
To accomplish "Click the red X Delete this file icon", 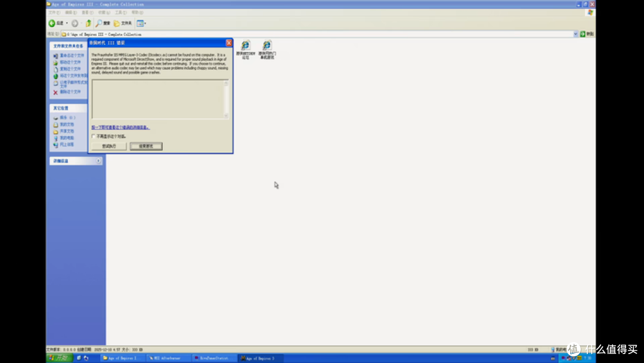I will tap(55, 93).
